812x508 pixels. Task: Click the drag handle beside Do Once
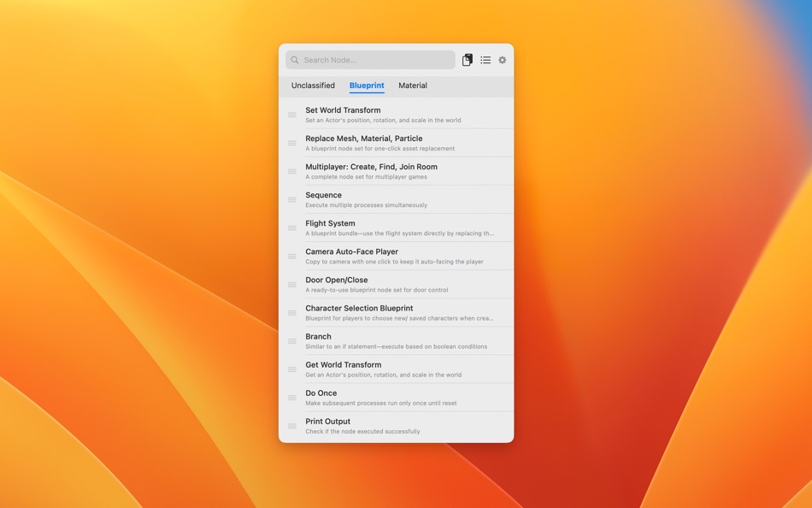point(292,398)
